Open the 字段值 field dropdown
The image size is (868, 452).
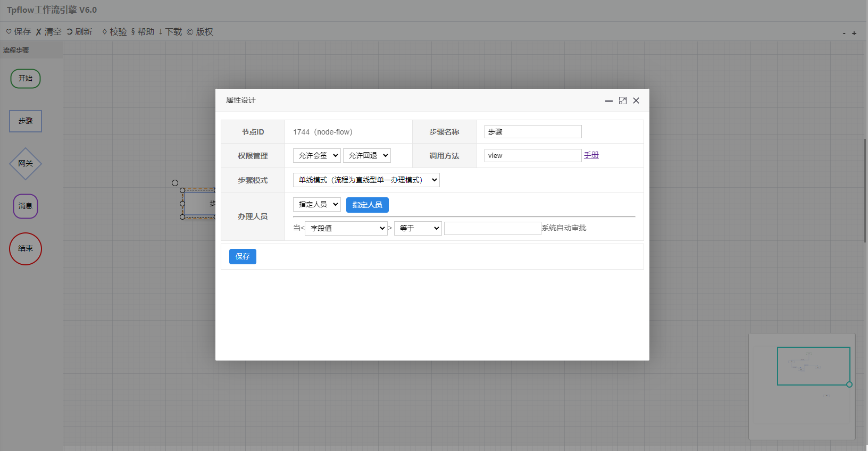(x=346, y=229)
